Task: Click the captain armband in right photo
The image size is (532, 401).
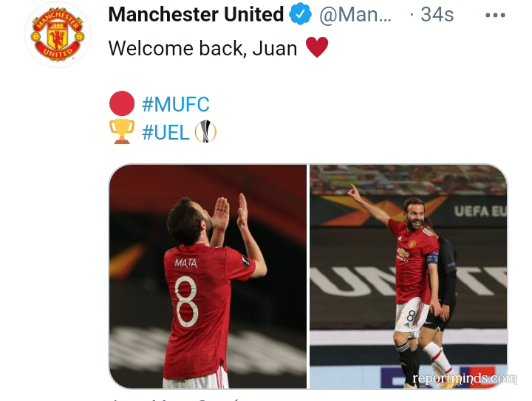Action: pyautogui.click(x=432, y=257)
